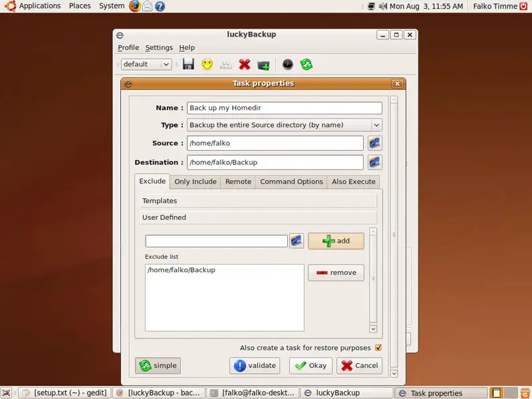Click the show desktop icon in bottom panel
532x399 pixels.
(x=7, y=393)
